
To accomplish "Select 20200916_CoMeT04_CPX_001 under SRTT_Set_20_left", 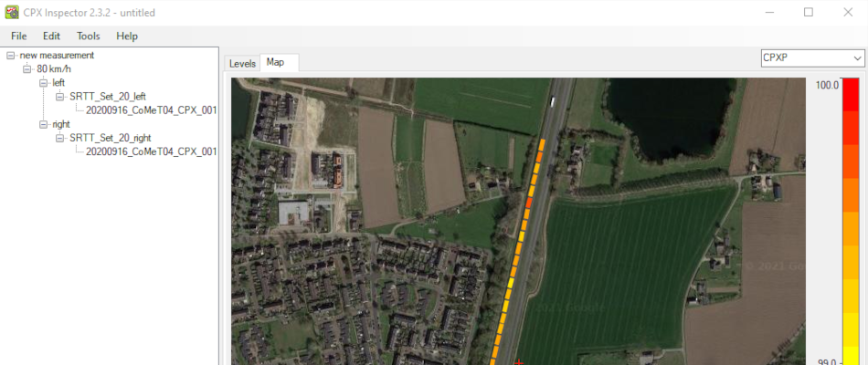I will click(151, 110).
